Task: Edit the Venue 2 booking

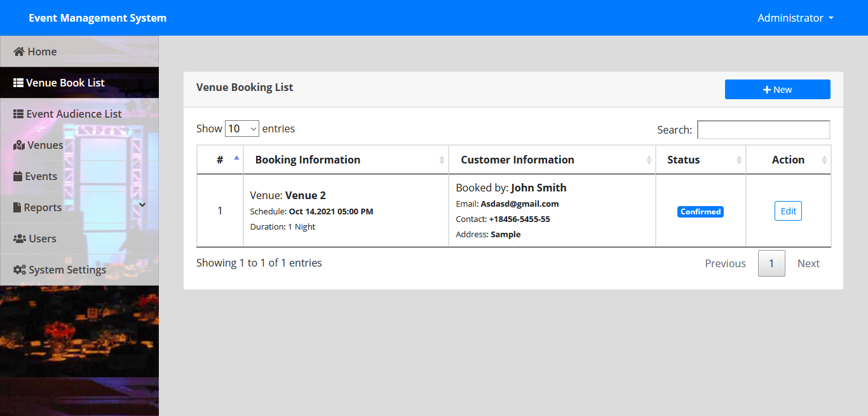Action: point(788,211)
